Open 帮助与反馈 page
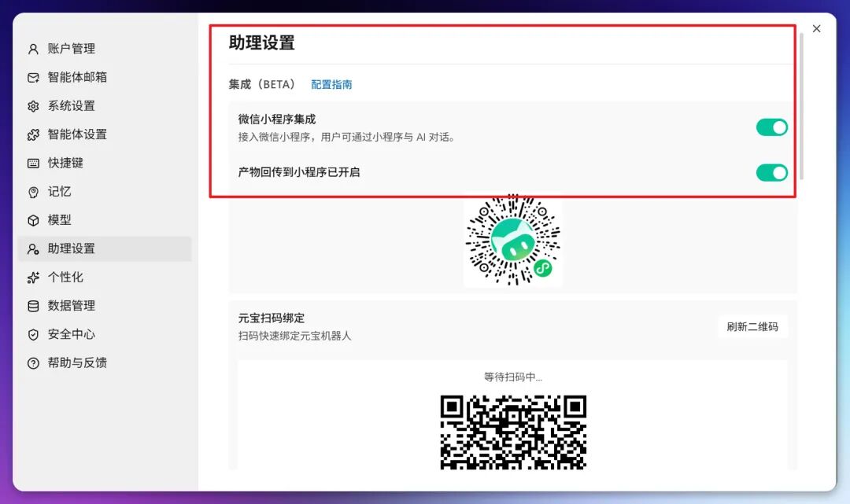The width and height of the screenshot is (850, 504). [105, 363]
